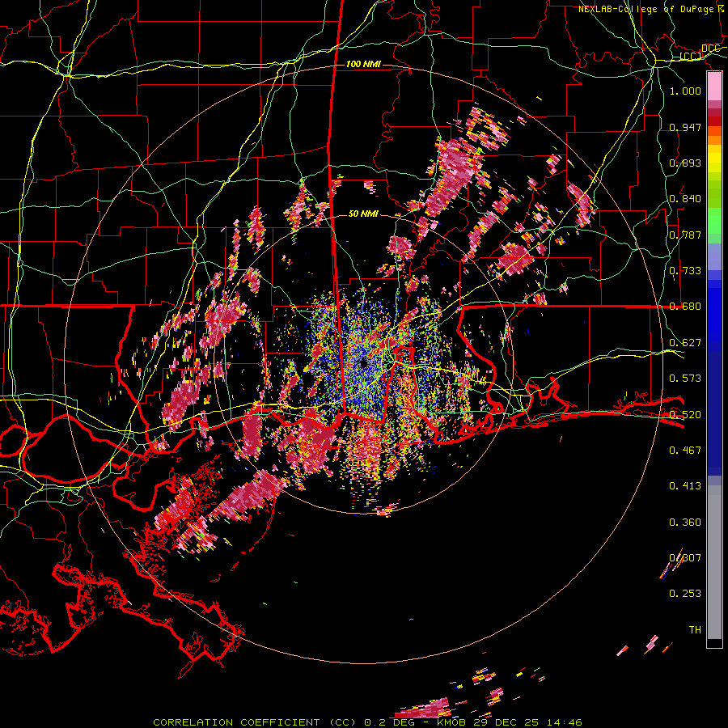Click the pink top segment of color bar
Viewport: 728px width, 728px height.
click(714, 87)
